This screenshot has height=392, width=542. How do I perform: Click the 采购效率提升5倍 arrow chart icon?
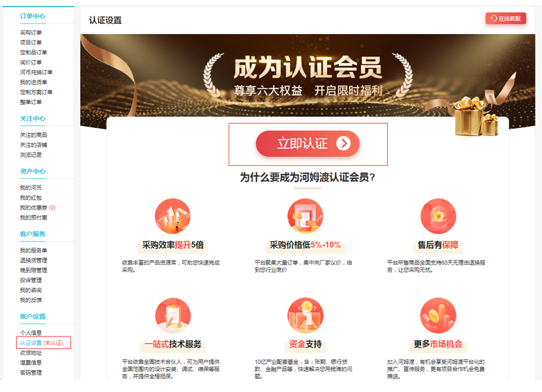172,216
